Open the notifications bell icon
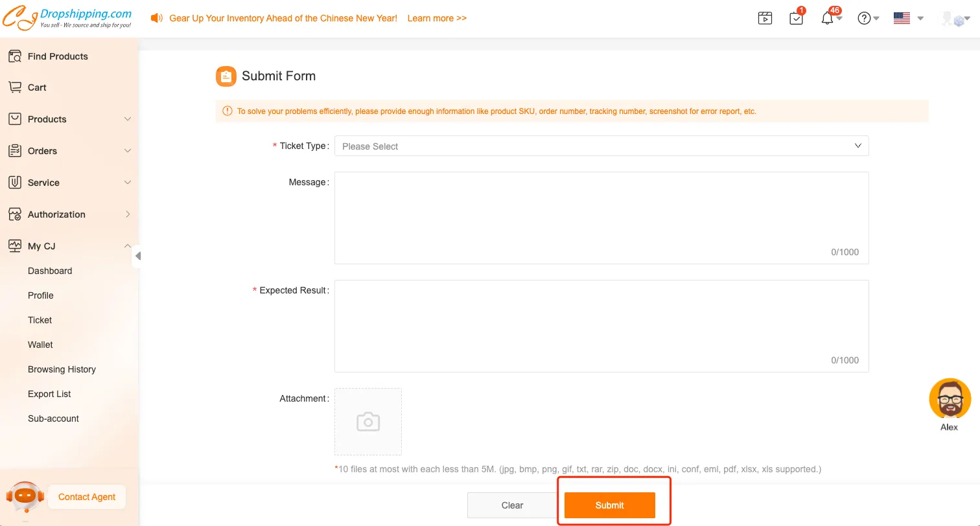 point(827,18)
